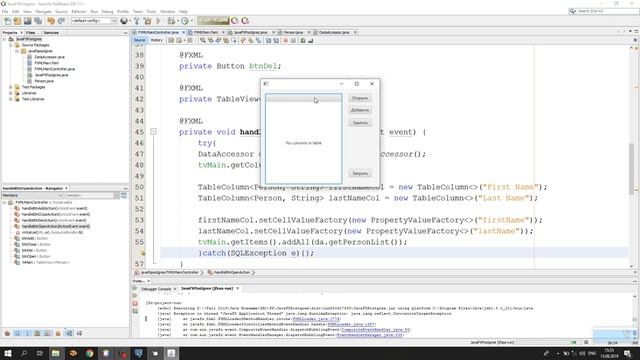The image size is (640, 360).
Task: Click the editor vertical scrollbar
Action: click(632, 169)
